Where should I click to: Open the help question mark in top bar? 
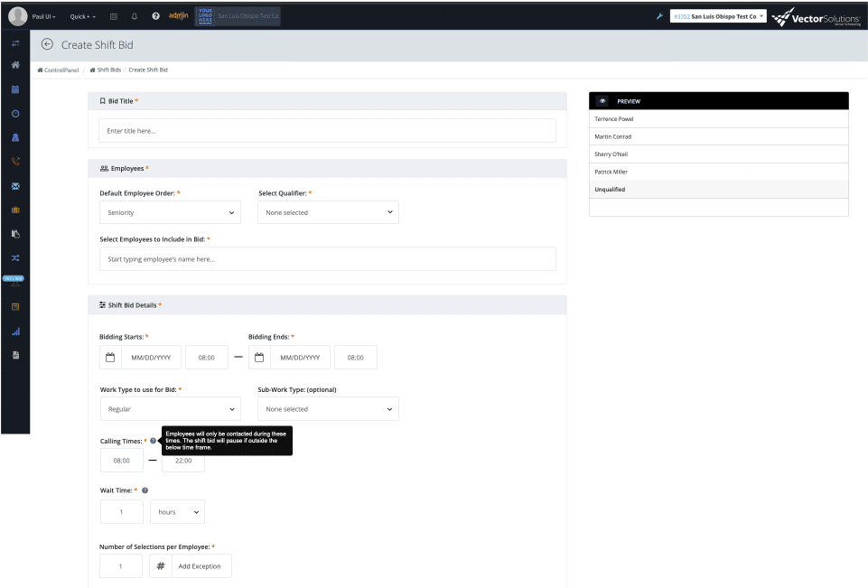(x=155, y=16)
